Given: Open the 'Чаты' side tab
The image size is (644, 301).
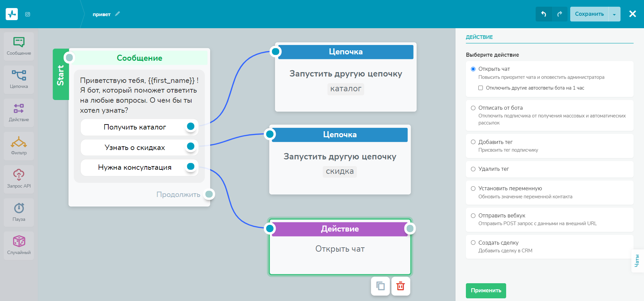Looking at the screenshot, I should pos(637,261).
